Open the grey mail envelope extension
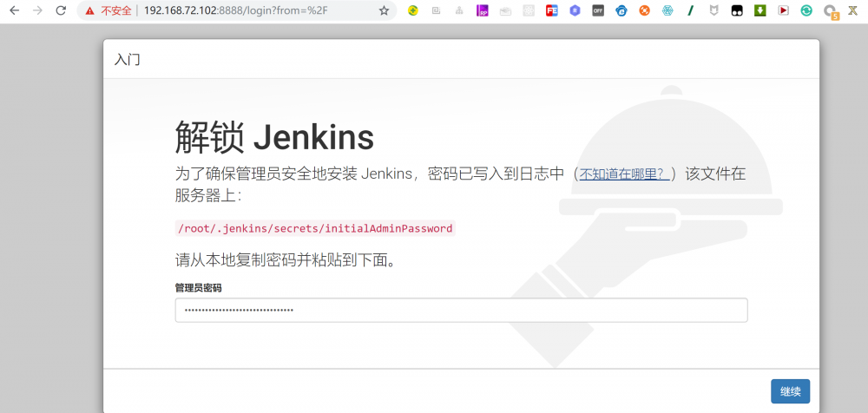The image size is (868, 413). click(x=505, y=11)
